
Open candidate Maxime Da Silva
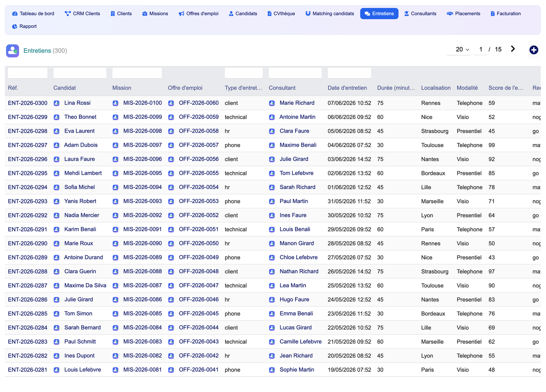pos(85,285)
